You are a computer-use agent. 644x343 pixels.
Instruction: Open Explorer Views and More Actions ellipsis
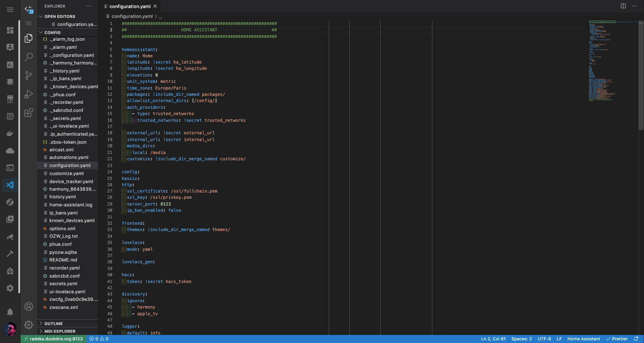coord(89,6)
